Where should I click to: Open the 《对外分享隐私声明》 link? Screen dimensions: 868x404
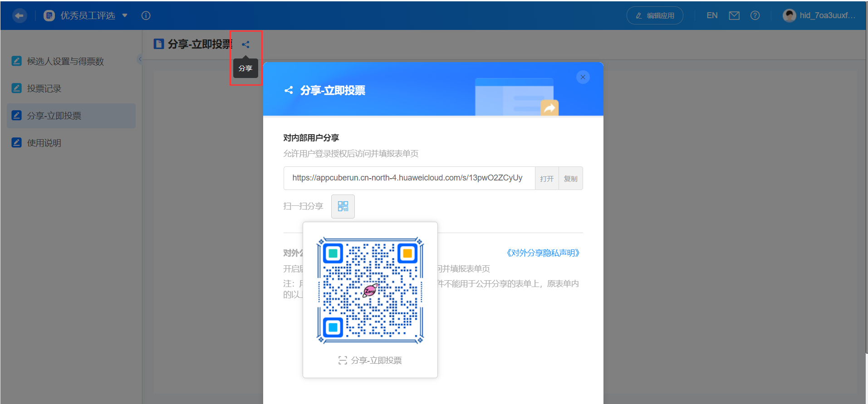543,253
